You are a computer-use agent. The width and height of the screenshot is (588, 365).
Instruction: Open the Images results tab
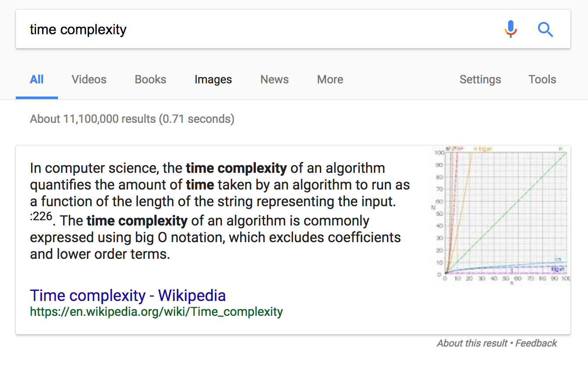pos(213,79)
